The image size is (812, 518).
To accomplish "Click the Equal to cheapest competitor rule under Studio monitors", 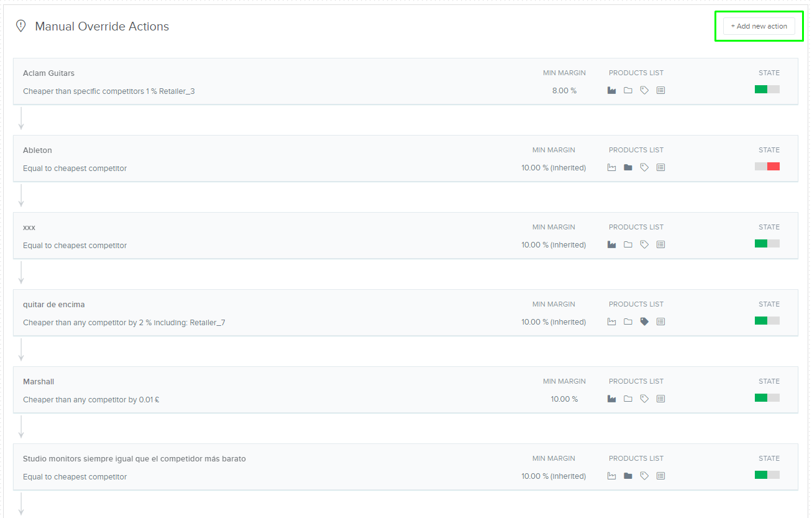I will click(x=75, y=477).
